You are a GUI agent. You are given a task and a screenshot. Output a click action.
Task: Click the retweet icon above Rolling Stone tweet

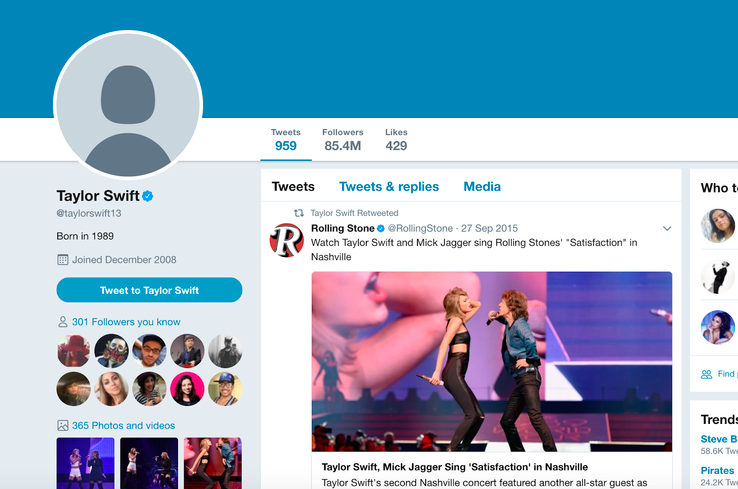tap(298, 213)
